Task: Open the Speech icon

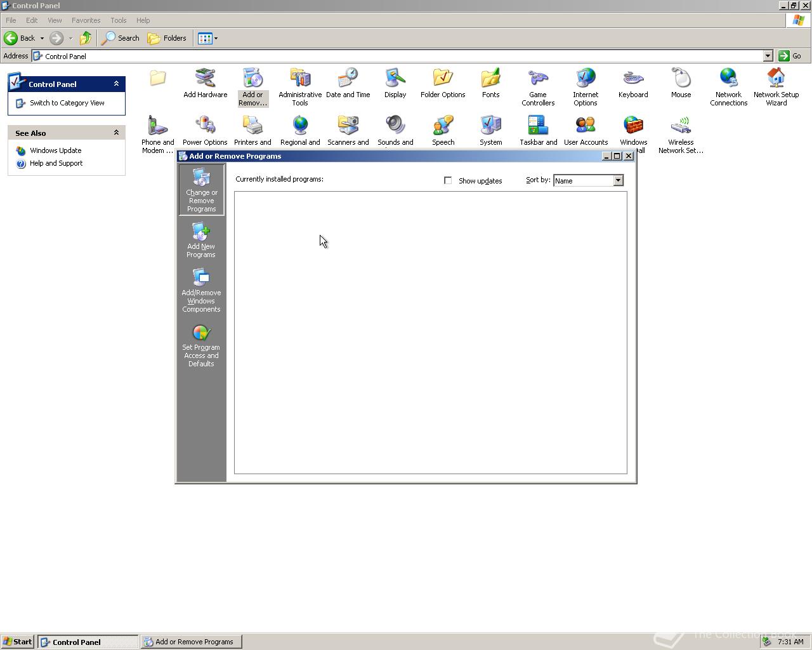Action: 443,131
